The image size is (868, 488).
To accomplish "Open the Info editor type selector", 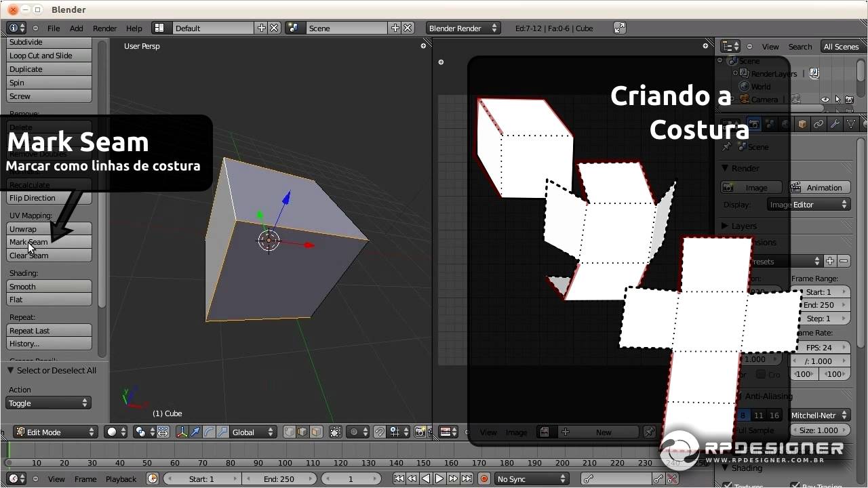I will [x=17, y=28].
